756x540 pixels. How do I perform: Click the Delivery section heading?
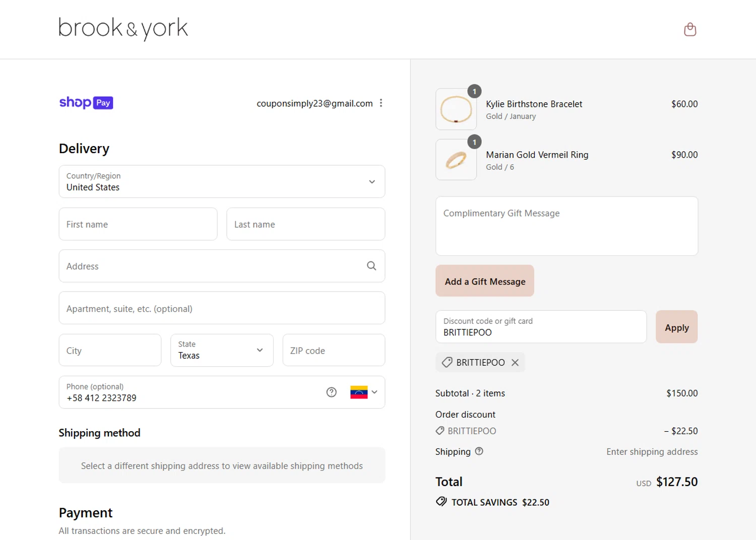tap(84, 149)
